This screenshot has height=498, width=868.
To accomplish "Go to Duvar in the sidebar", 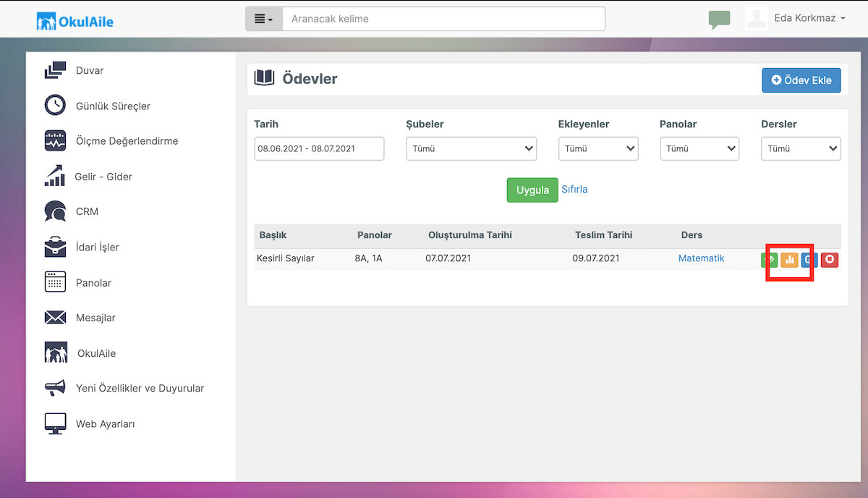I will [90, 70].
